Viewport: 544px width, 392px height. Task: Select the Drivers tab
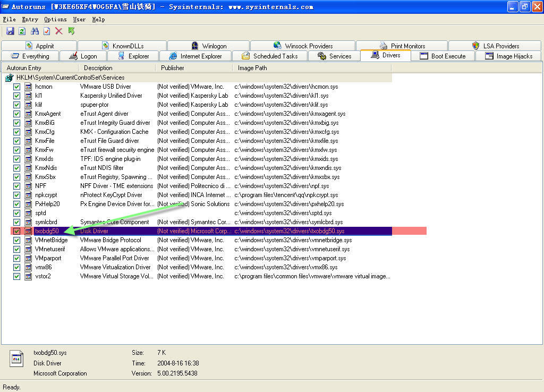click(386, 55)
